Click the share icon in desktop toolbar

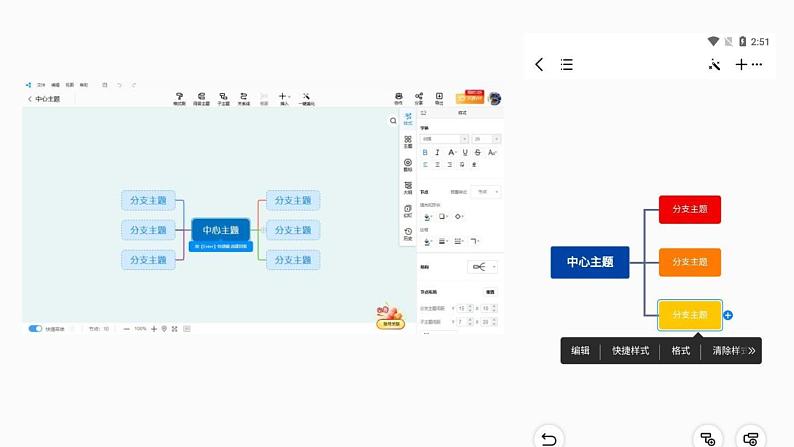click(x=419, y=98)
